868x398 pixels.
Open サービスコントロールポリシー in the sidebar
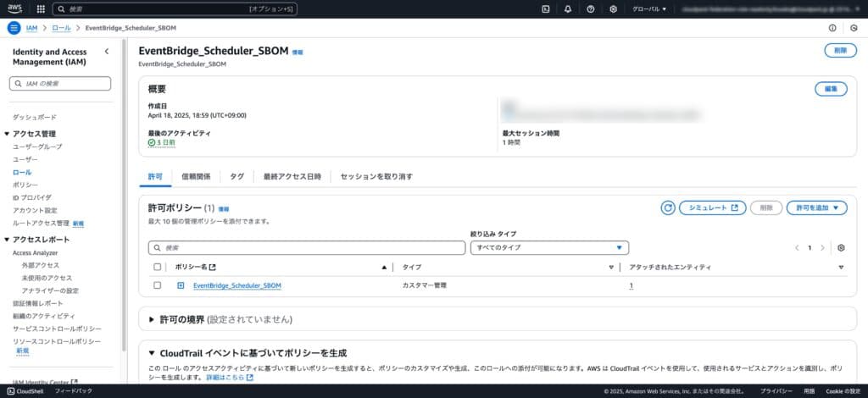pyautogui.click(x=57, y=329)
